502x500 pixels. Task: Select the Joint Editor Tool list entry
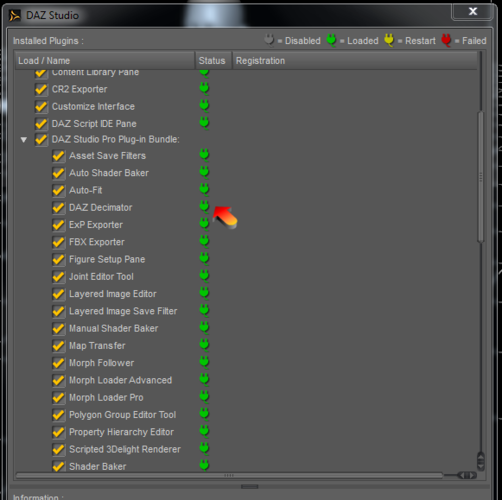click(101, 277)
